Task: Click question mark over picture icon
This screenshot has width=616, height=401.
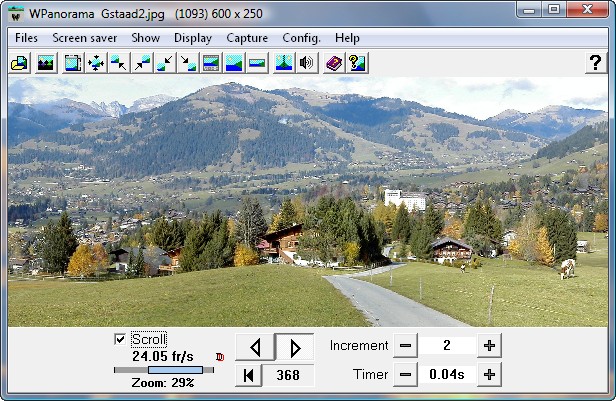Action: 358,63
